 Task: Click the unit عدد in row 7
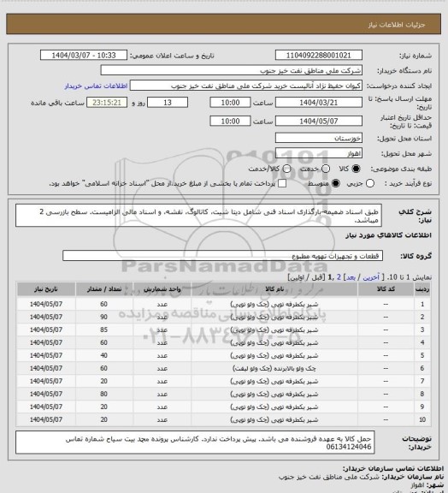tap(162, 381)
